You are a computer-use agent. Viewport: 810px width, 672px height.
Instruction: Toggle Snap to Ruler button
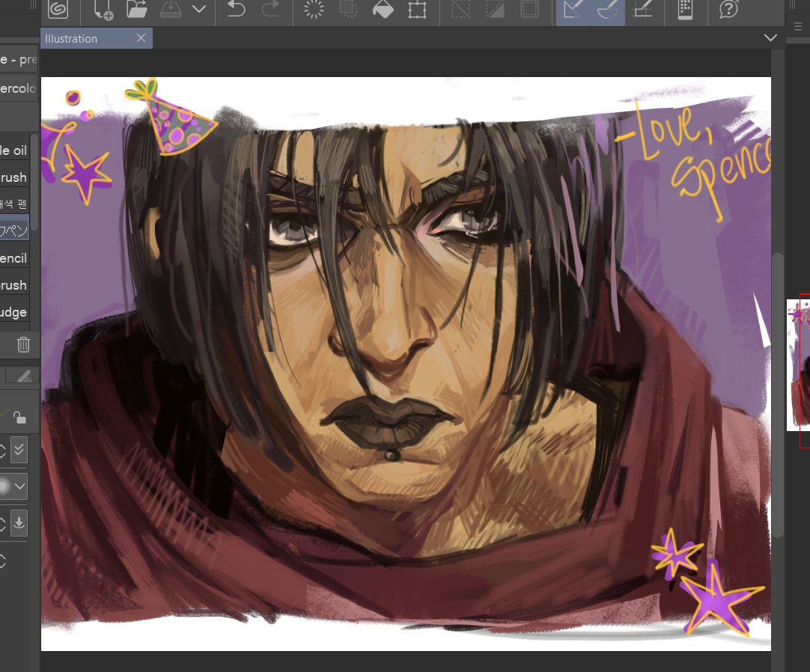[x=573, y=9]
